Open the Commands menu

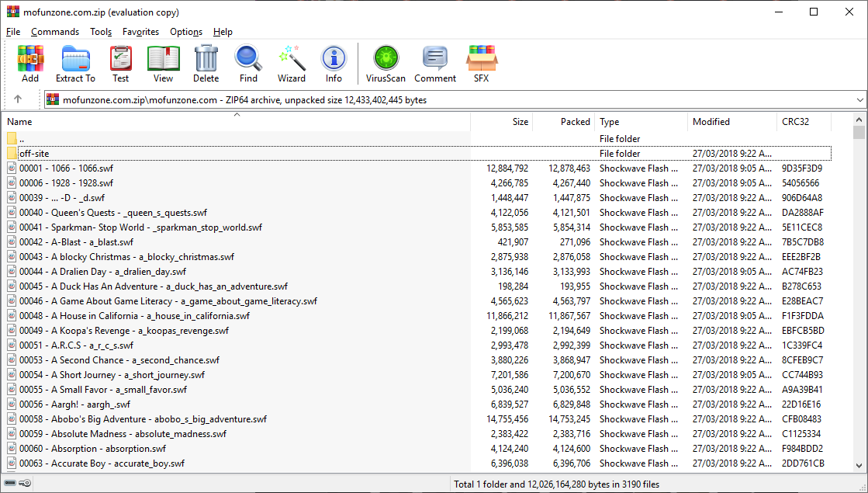click(x=55, y=32)
